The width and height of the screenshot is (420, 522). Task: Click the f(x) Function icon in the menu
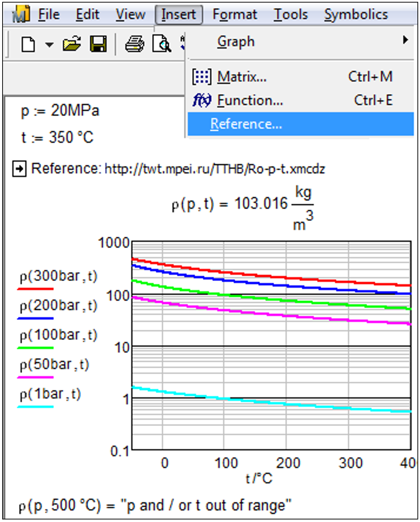[x=202, y=100]
